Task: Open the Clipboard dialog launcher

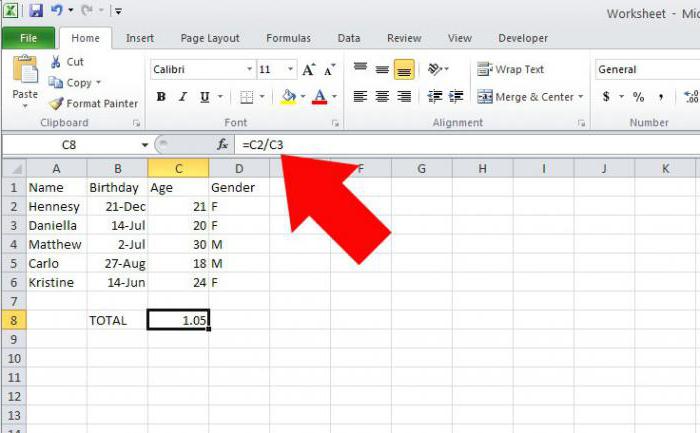Action: pos(137,123)
